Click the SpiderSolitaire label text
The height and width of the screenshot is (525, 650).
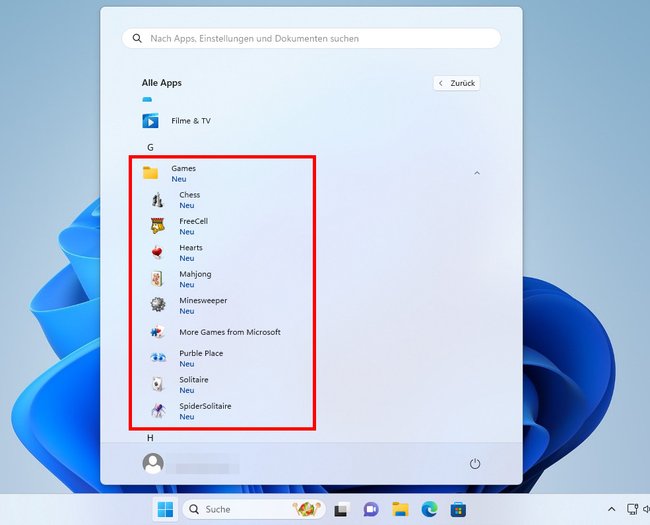[205, 406]
